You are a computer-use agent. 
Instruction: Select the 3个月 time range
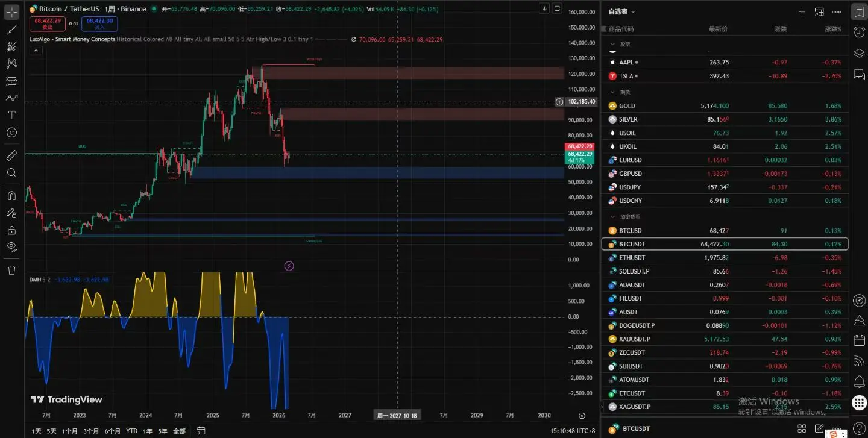[91, 431]
